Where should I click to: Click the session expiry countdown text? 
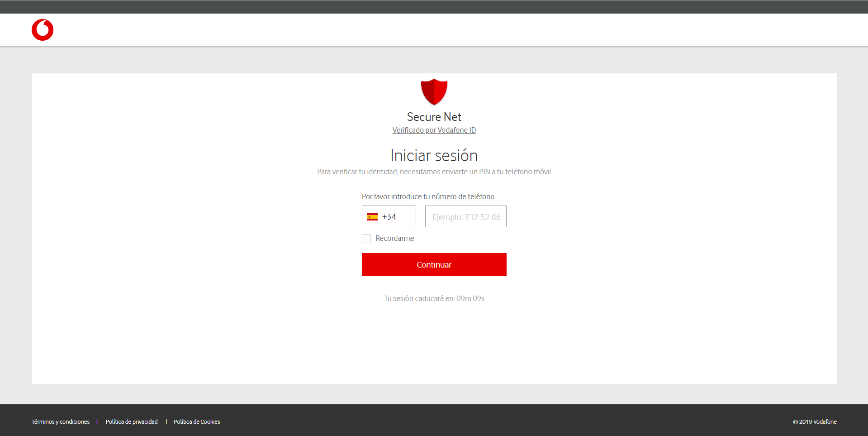(x=434, y=299)
